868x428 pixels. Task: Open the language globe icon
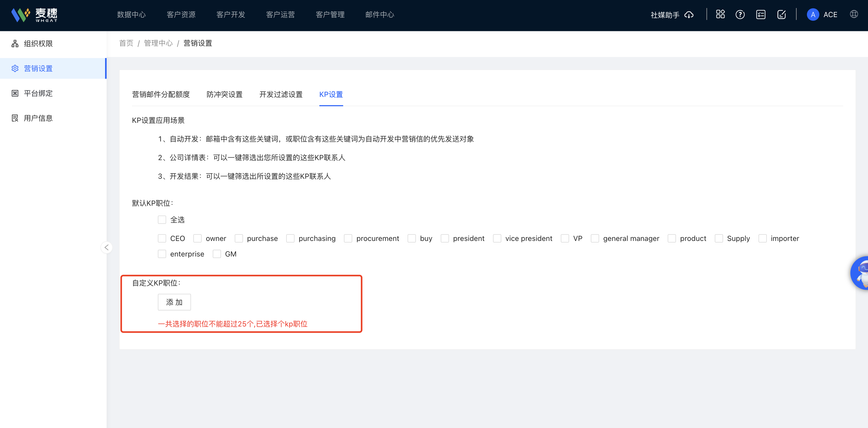click(854, 15)
